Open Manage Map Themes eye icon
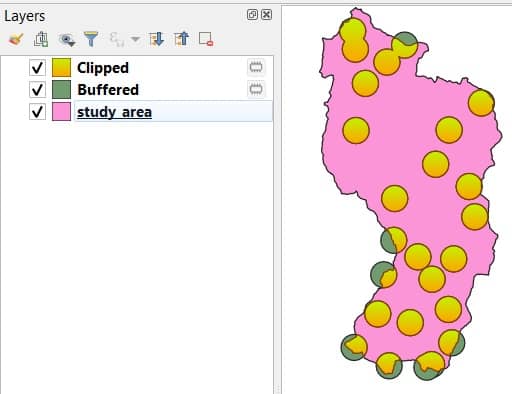The height and width of the screenshot is (394, 512). [67, 40]
